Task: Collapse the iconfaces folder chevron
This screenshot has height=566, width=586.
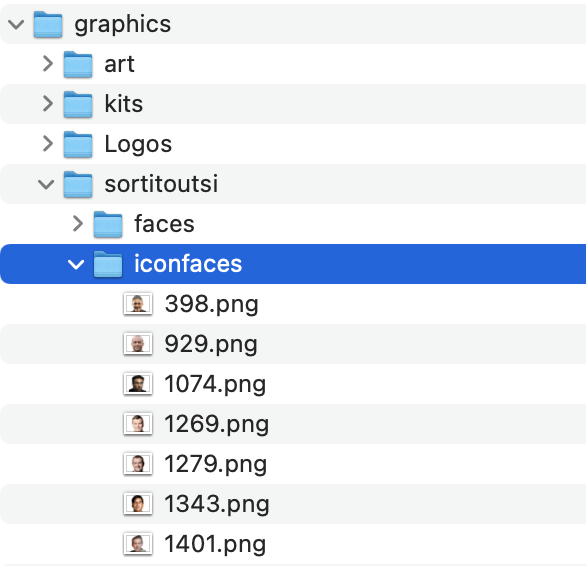Action: click(x=76, y=264)
